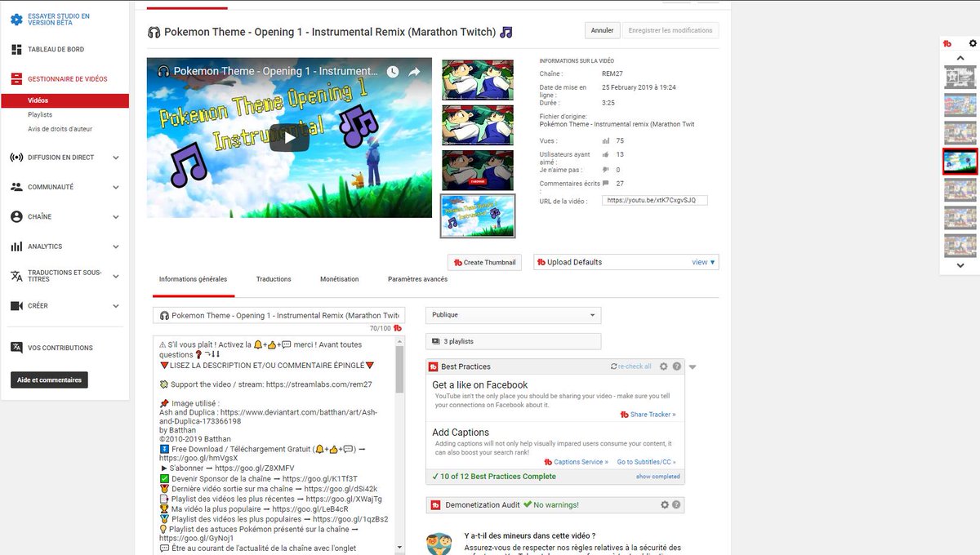Open the Paramètres avancés tab
The width and height of the screenshot is (980, 555).
pos(417,279)
